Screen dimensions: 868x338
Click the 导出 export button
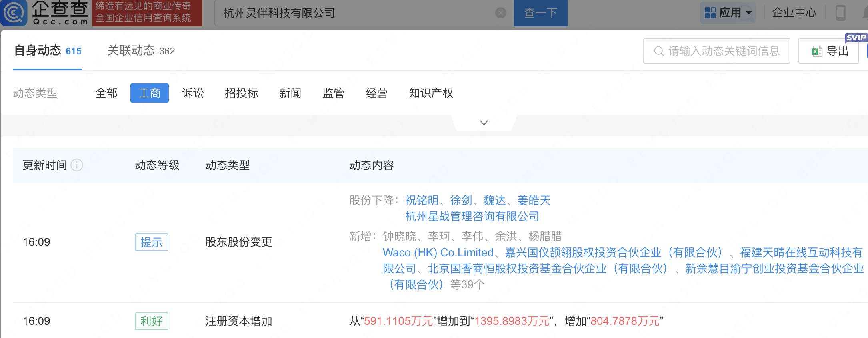[x=828, y=51]
